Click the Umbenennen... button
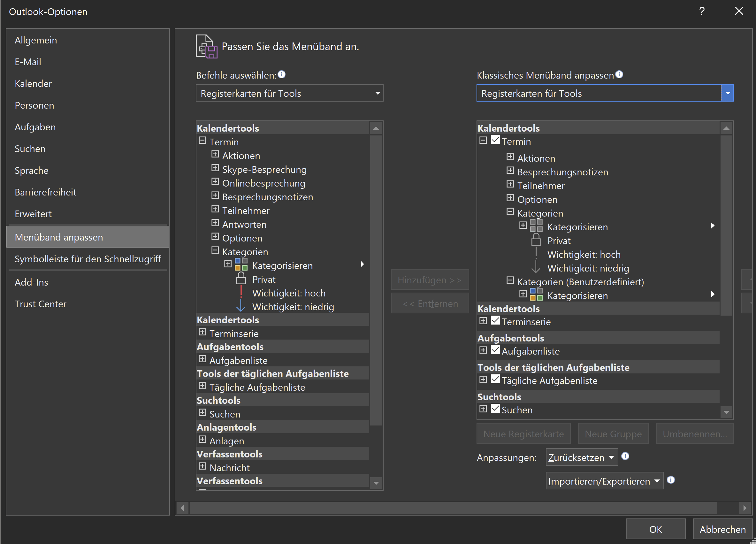 [695, 434]
